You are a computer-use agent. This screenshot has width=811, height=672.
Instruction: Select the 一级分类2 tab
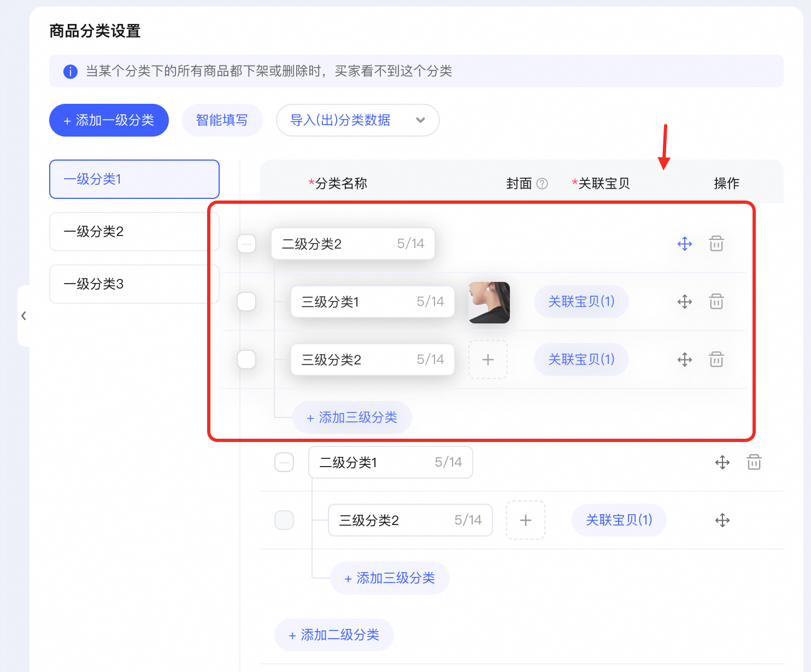pos(134,232)
